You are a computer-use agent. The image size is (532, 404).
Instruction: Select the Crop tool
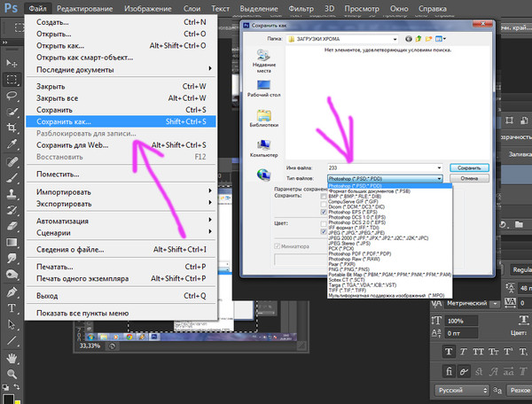12,128
